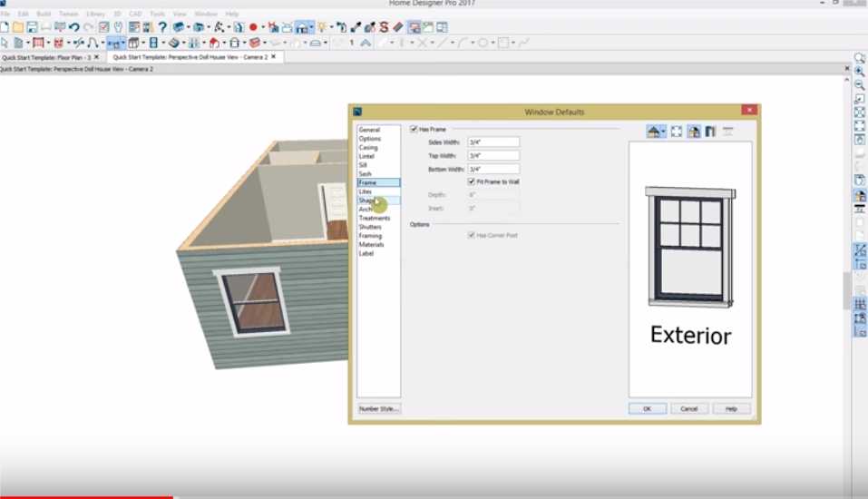Open the Window tool dropdown arrow
The height and width of the screenshot is (499, 868).
click(x=122, y=43)
